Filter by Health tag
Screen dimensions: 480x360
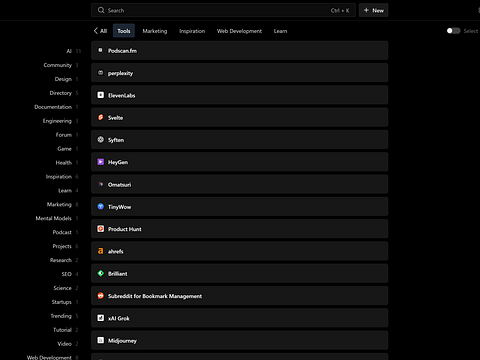point(64,163)
